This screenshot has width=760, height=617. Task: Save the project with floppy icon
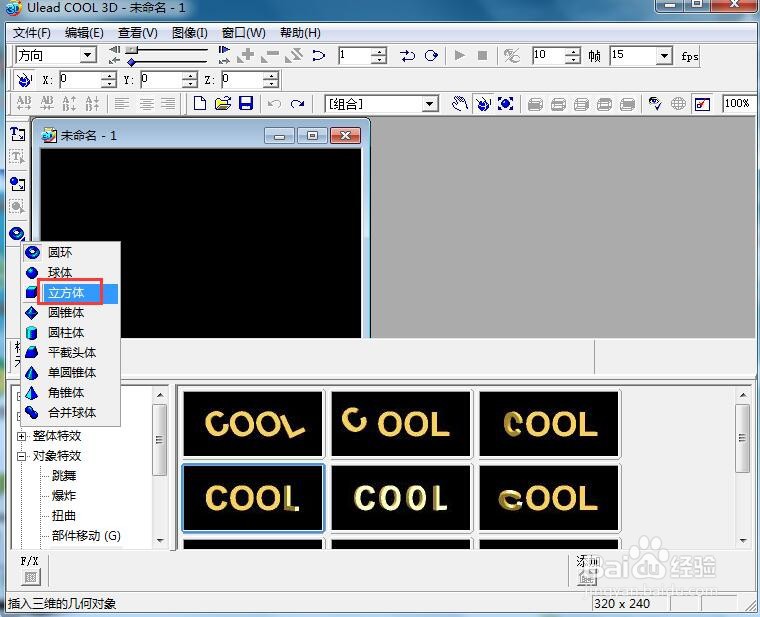[246, 103]
